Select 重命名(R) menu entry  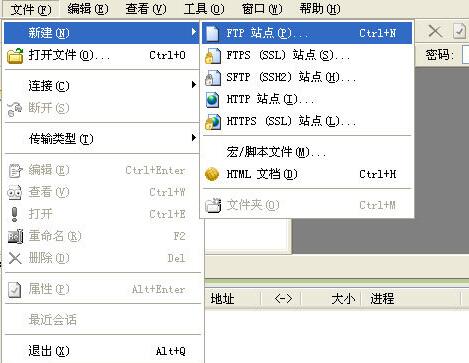click(102, 236)
